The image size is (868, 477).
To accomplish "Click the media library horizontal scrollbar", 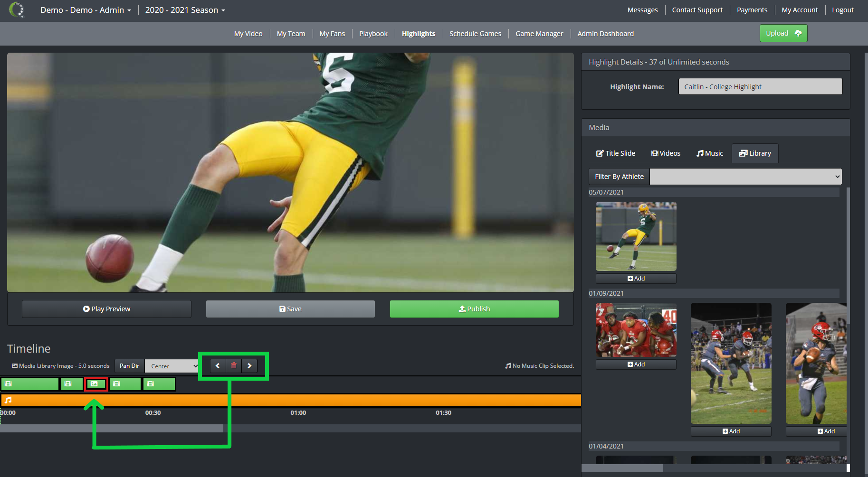I will 622,468.
